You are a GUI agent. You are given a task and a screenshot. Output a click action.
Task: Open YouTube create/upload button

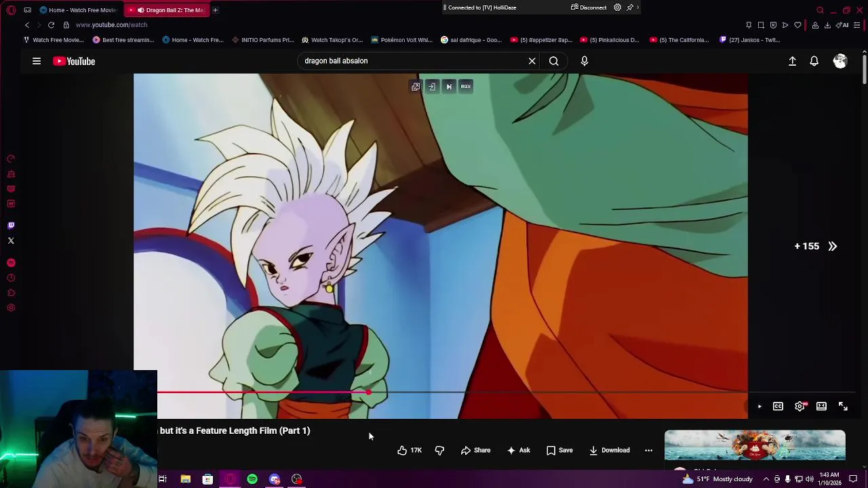click(792, 61)
